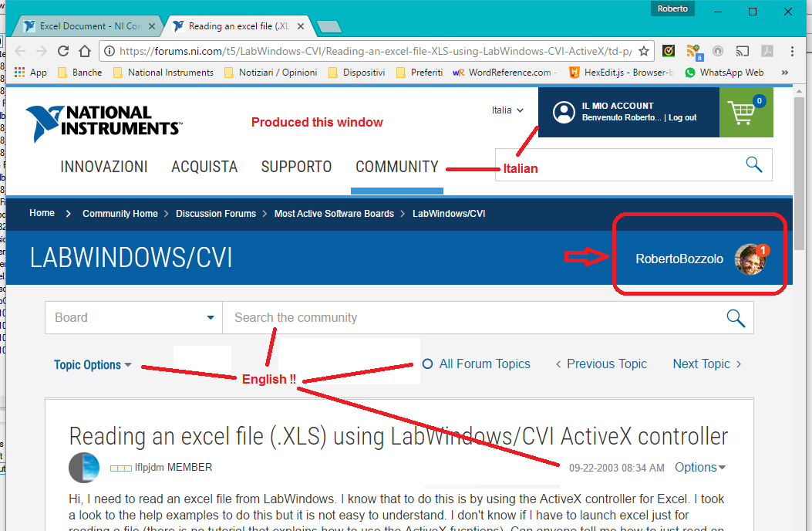This screenshot has width=812, height=531.
Task: Open the Chrome three-dot menu
Action: (x=792, y=51)
